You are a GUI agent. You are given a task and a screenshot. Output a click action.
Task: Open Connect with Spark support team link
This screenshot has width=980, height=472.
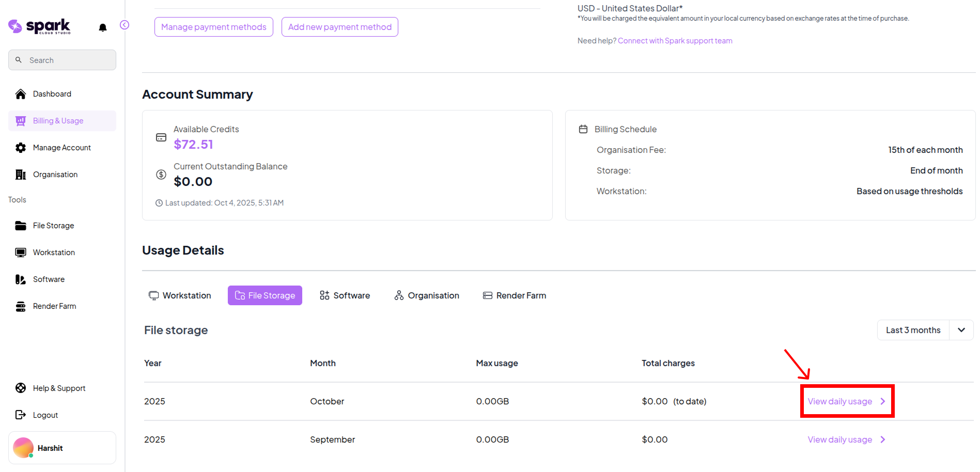point(675,41)
